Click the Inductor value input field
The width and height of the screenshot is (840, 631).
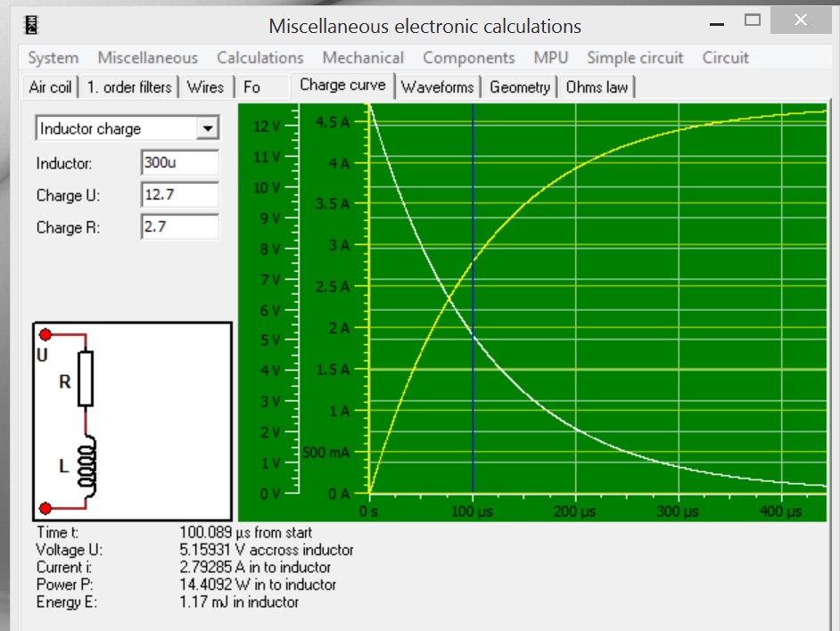click(x=179, y=163)
